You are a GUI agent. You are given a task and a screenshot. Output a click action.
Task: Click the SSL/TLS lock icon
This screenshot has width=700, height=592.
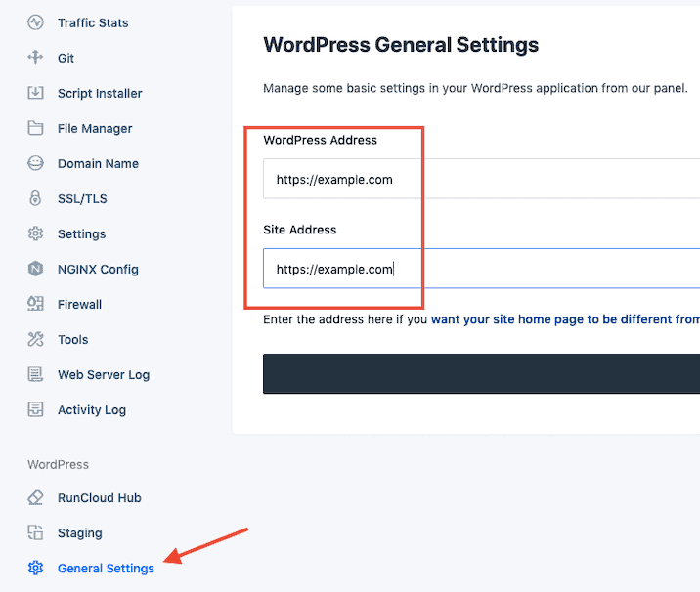36,198
